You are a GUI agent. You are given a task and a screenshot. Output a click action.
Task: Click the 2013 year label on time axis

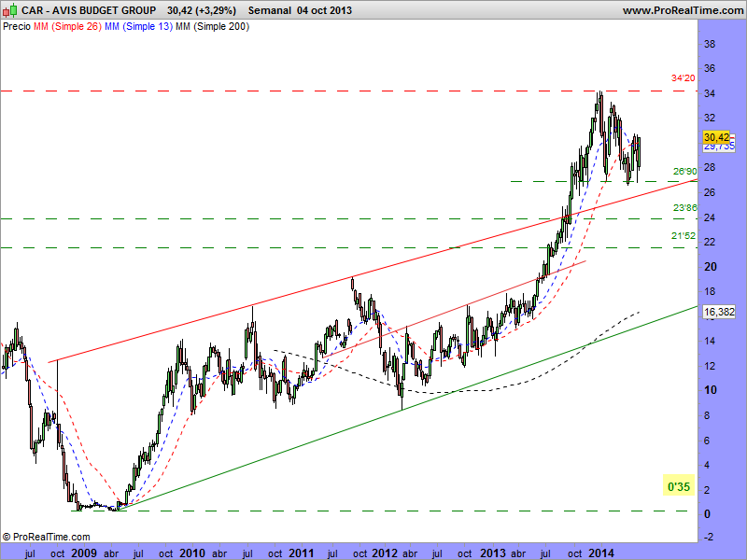[x=493, y=553]
